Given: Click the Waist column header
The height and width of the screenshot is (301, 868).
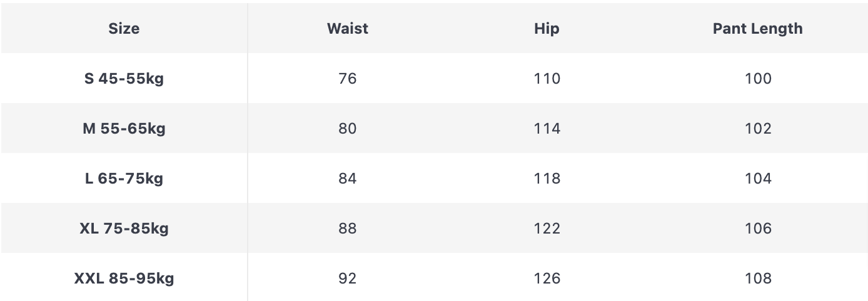Looking at the screenshot, I should (x=348, y=29).
